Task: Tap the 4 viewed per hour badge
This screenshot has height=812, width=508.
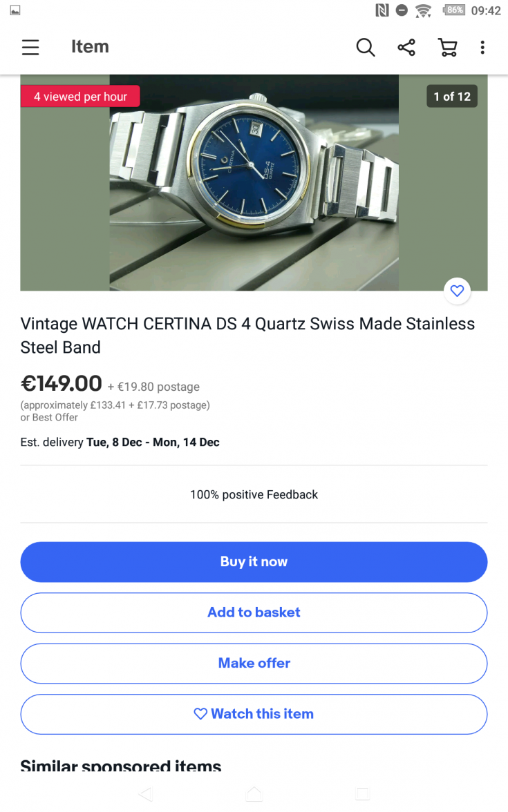Action: tap(80, 97)
